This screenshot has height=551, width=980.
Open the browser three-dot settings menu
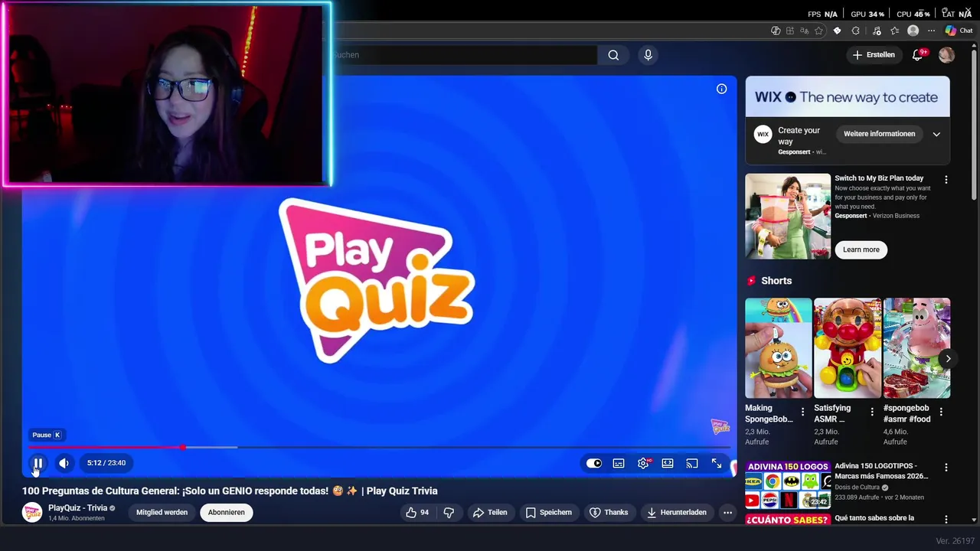coord(931,31)
